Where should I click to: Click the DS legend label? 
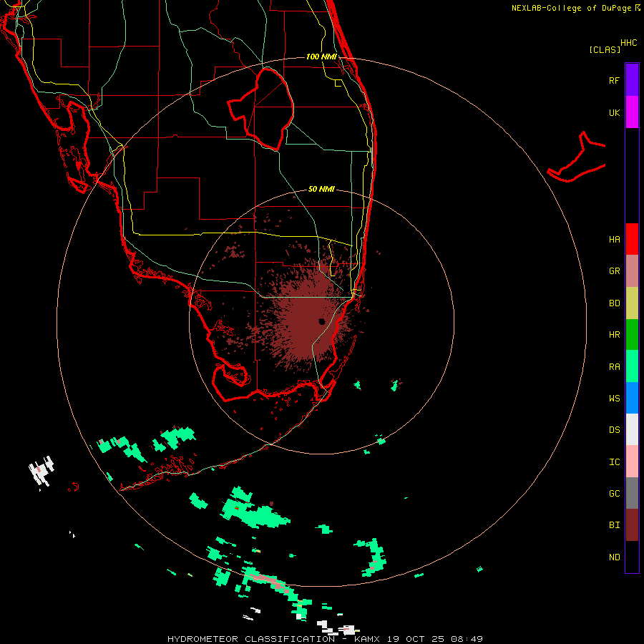point(614,430)
